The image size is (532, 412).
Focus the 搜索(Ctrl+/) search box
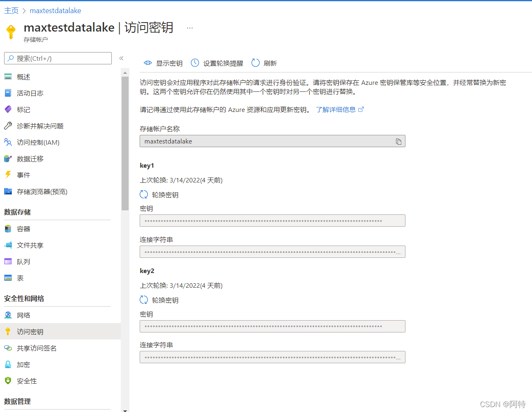coord(58,58)
